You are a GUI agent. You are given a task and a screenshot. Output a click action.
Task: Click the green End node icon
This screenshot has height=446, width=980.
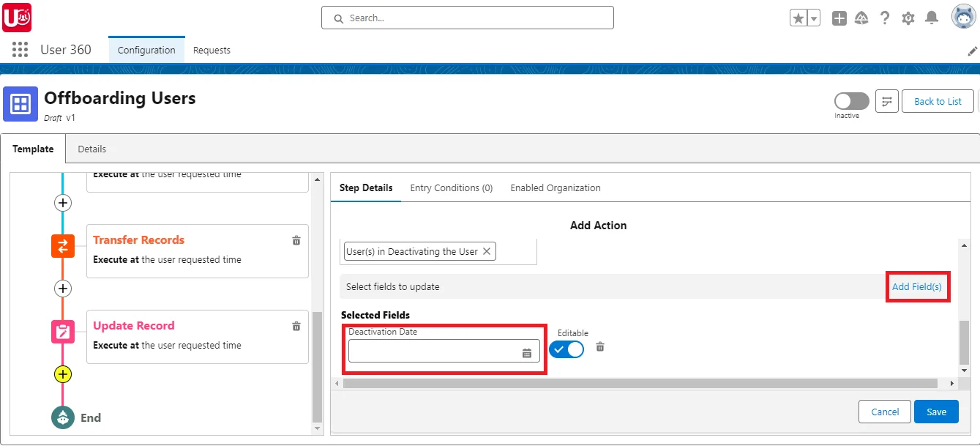coord(62,417)
